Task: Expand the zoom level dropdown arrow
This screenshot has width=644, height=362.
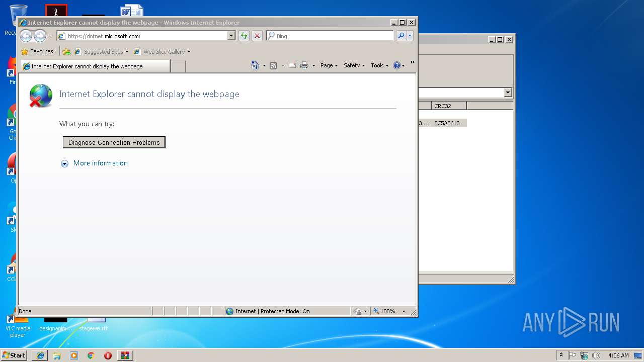Action: pyautogui.click(x=404, y=311)
